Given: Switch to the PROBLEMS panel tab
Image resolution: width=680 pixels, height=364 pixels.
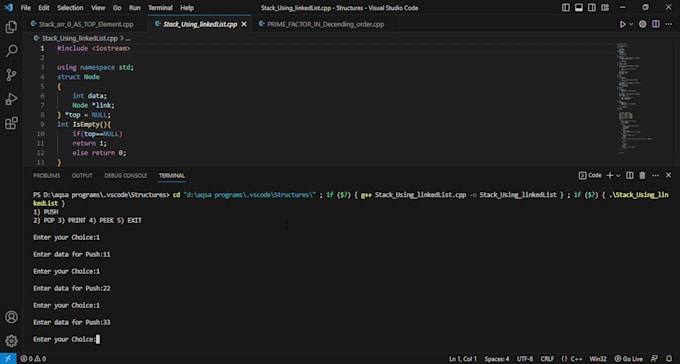Looking at the screenshot, I should tap(46, 175).
